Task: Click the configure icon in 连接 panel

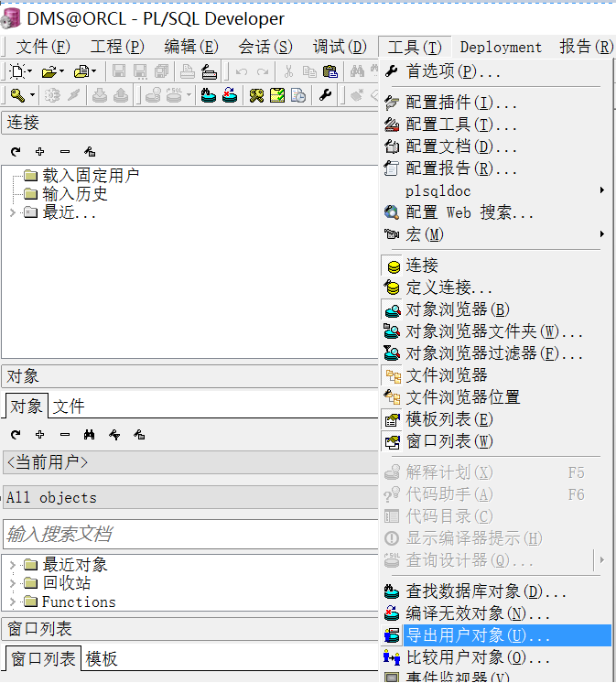Action: 90,152
